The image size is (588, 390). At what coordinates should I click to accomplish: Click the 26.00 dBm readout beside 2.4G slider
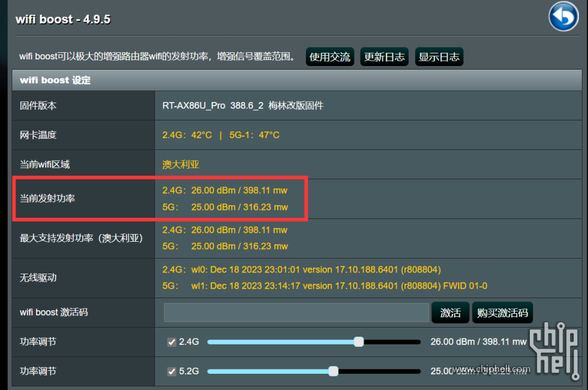click(479, 341)
